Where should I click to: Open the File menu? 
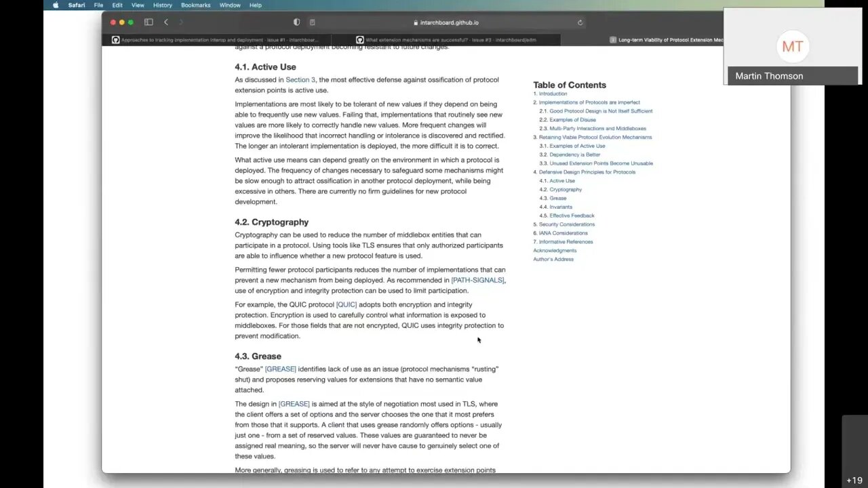(98, 5)
